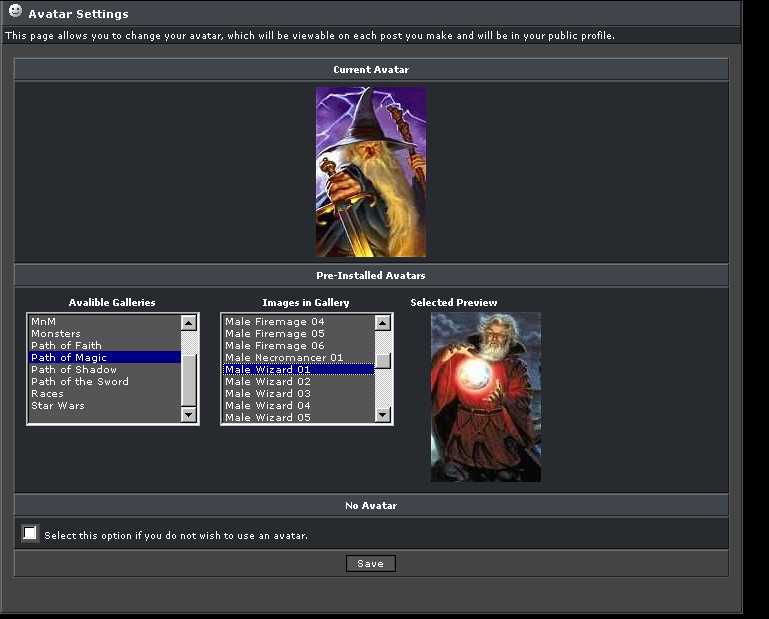The height and width of the screenshot is (619, 769).
Task: Choose the Path of Magic gallery
Action: coord(104,358)
